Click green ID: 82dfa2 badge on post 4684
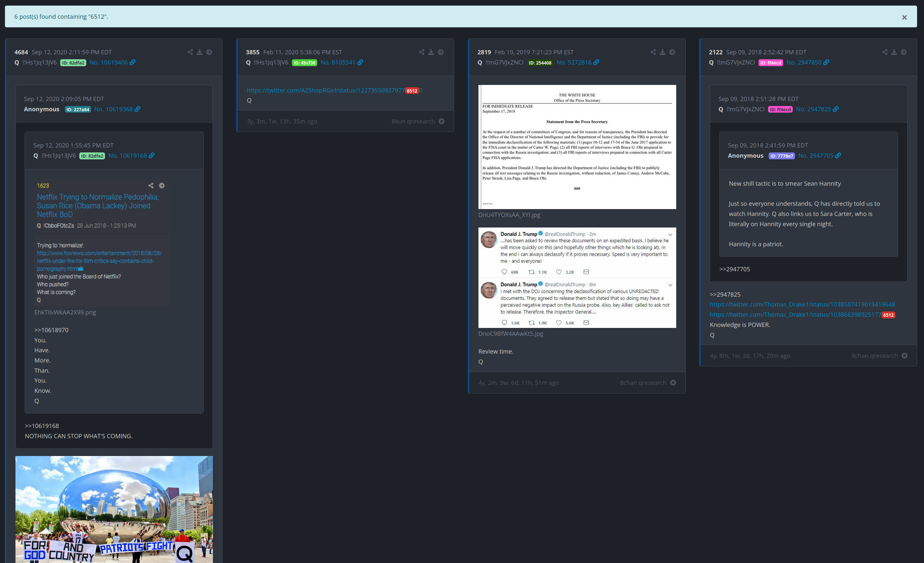Image resolution: width=924 pixels, height=563 pixels. (x=73, y=63)
